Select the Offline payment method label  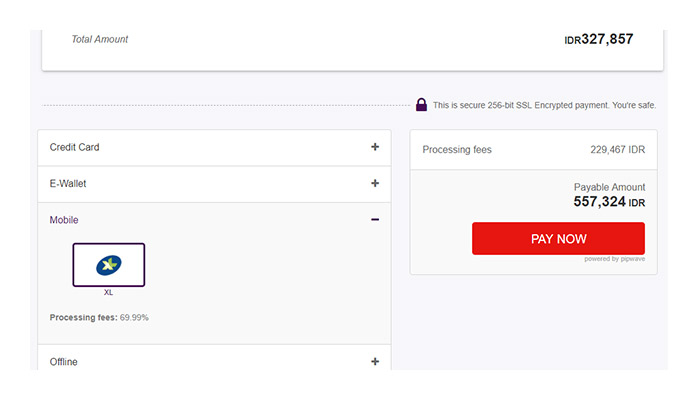click(63, 362)
